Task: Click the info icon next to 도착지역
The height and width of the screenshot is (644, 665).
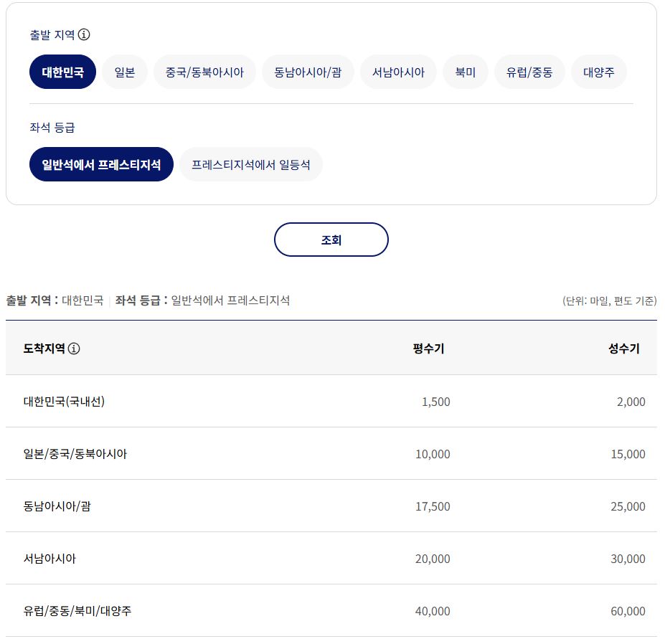Action: (x=75, y=349)
